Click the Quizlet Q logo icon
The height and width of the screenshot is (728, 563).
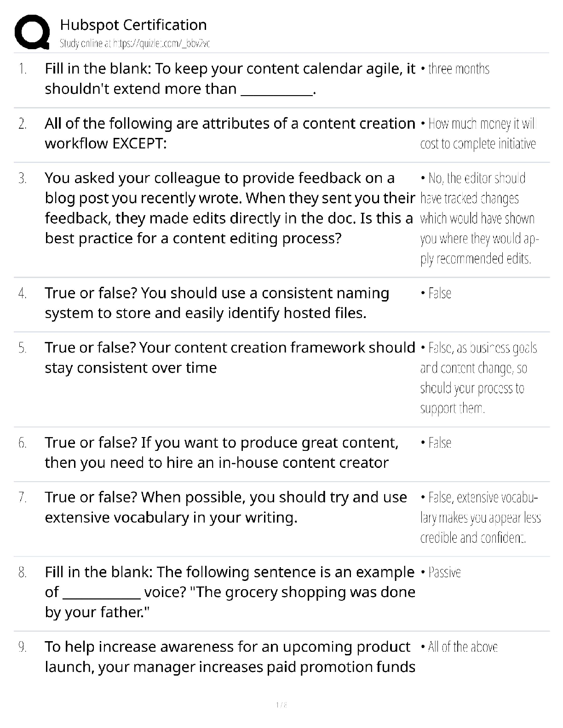tap(32, 32)
